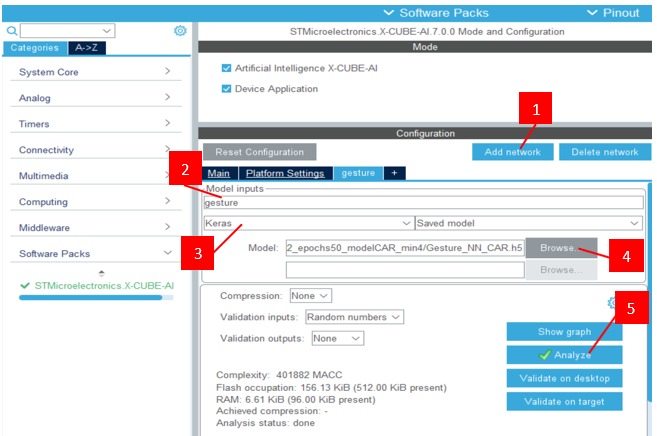This screenshot has width=657, height=436.
Task: Select STMicroelectronics.X-CUBE-AI in the tree
Action: pos(104,286)
